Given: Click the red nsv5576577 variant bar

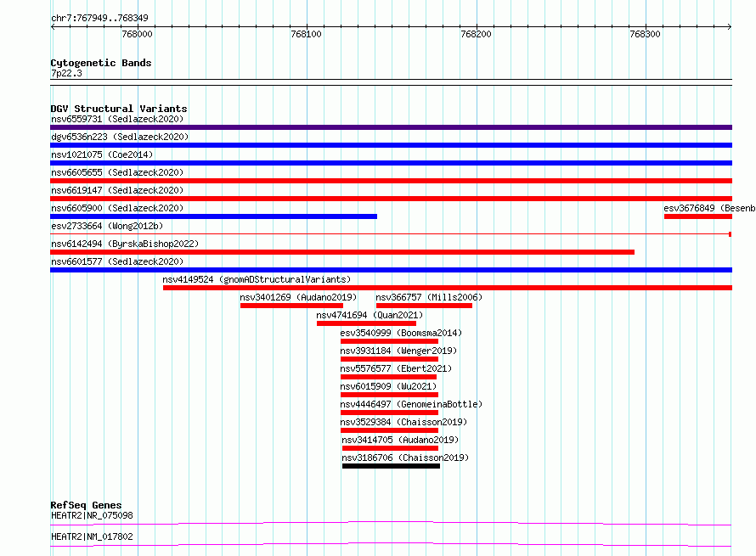Looking at the screenshot, I should pos(388,377).
